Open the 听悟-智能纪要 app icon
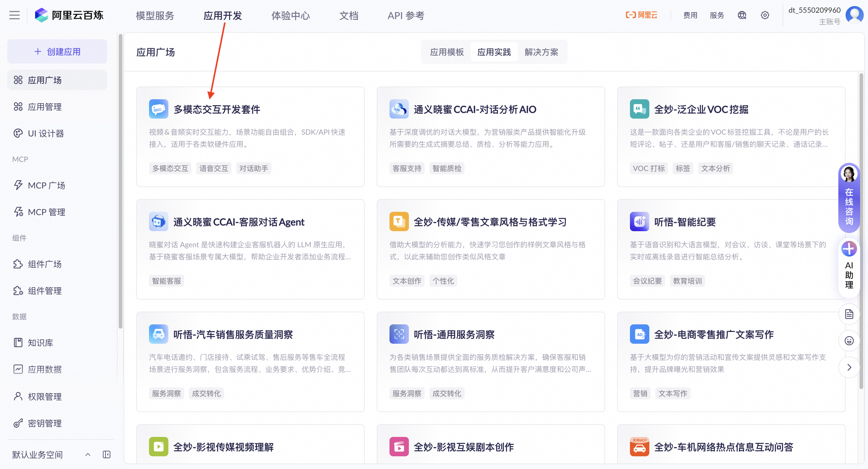 point(639,221)
